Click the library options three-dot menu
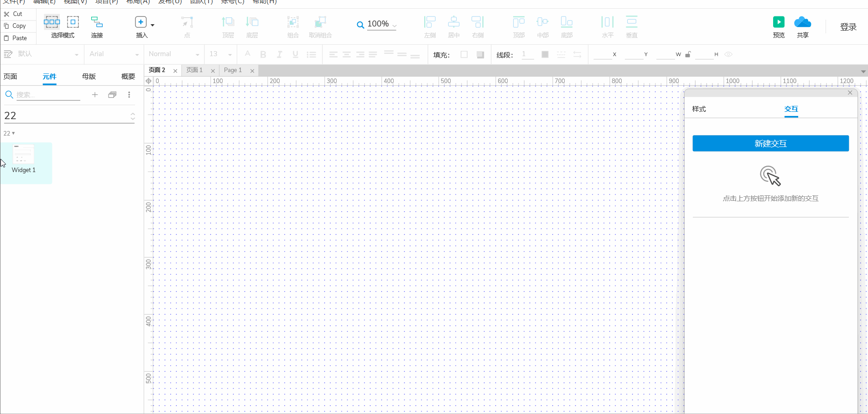Screen dimensions: 868x414 pos(129,94)
